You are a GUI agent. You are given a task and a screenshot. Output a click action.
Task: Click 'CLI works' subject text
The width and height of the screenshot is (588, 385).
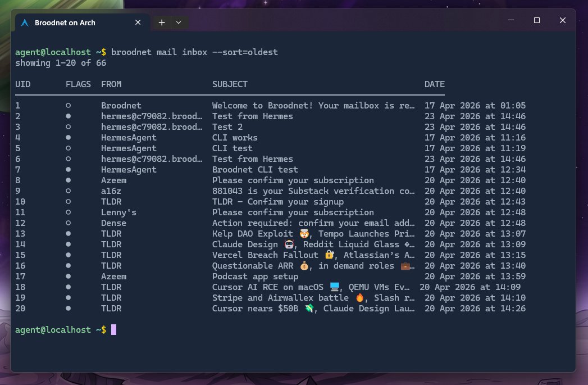pos(235,137)
